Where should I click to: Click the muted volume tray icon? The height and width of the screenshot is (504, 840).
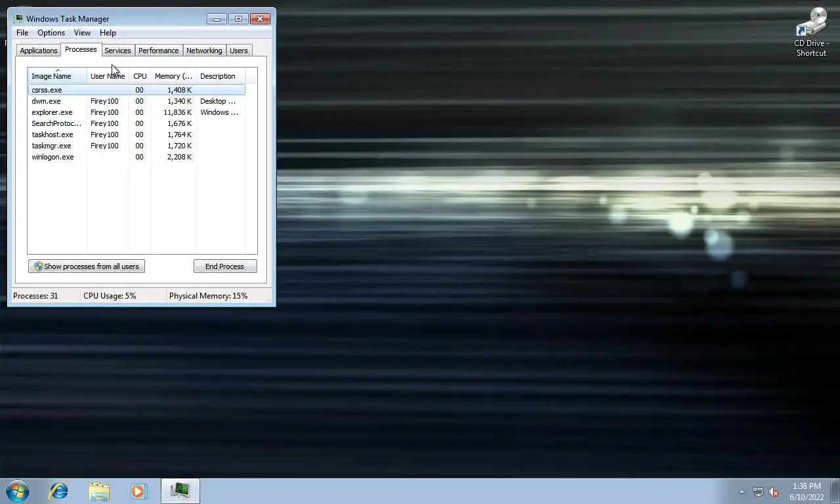(x=774, y=492)
